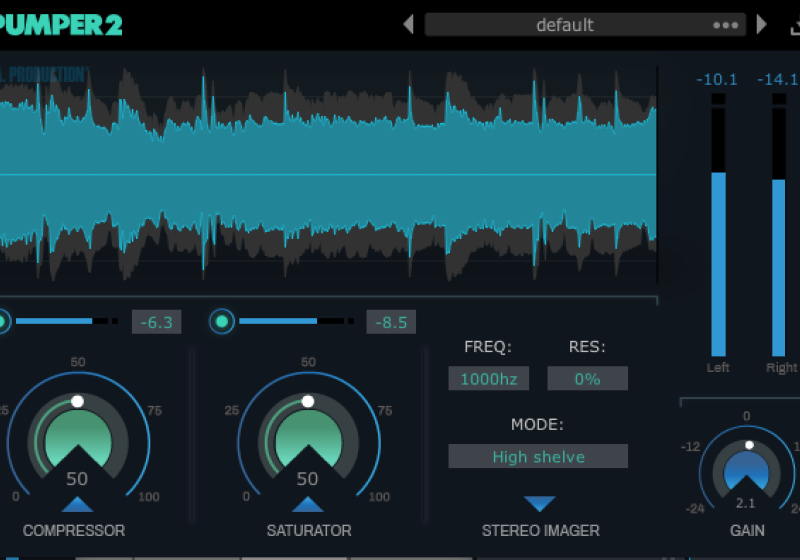Expand the Saturator section blue triangle
Image resolution: width=800 pixels, height=560 pixels.
[x=307, y=504]
